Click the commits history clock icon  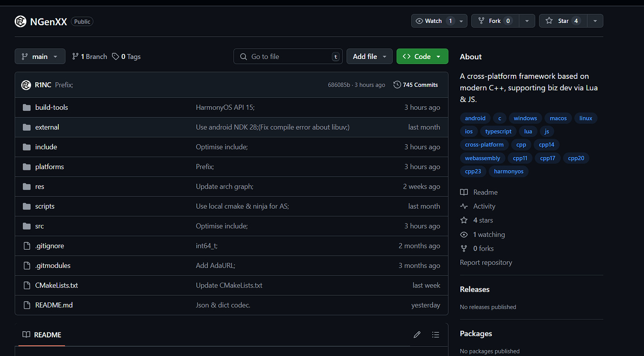397,85
